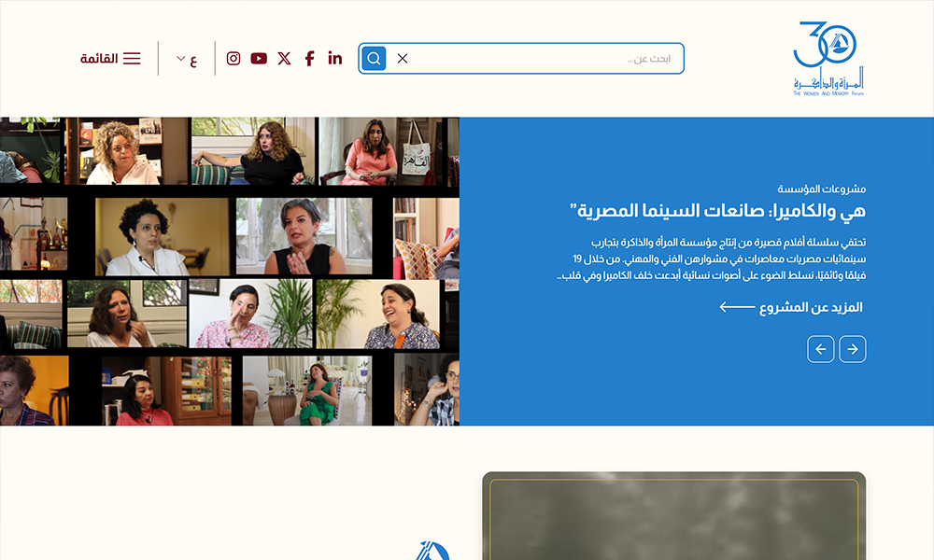Open the YouTube channel icon
934x560 pixels.
[259, 58]
